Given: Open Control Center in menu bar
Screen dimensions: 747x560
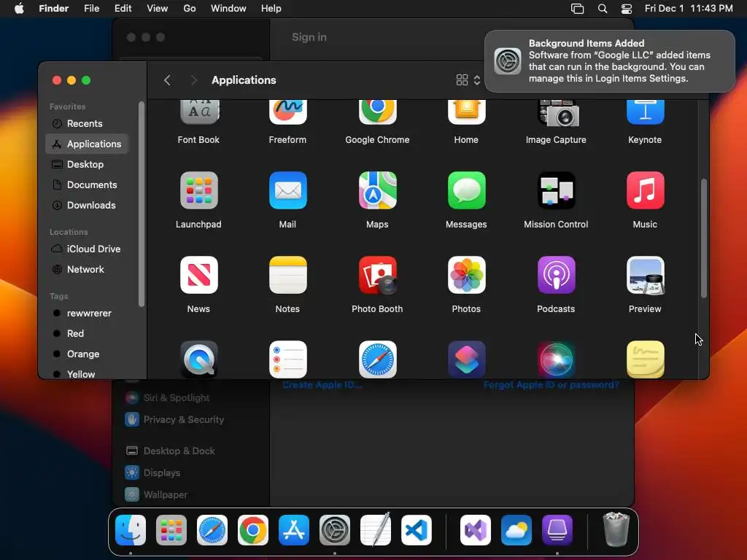Looking at the screenshot, I should point(627,9).
